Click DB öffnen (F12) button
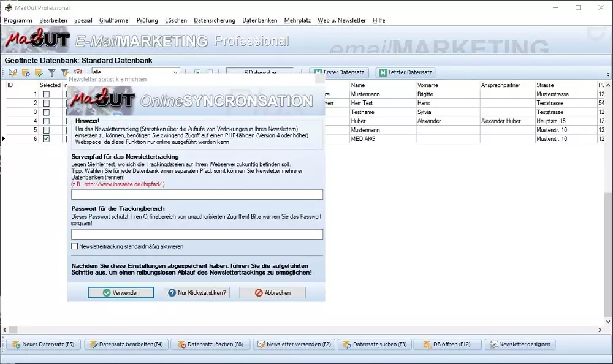Screen dimensions: 613x364 click(446, 344)
